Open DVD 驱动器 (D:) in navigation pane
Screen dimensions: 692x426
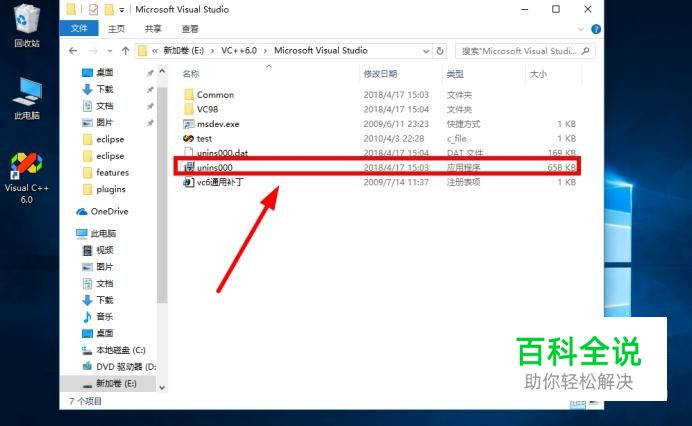(x=119, y=367)
